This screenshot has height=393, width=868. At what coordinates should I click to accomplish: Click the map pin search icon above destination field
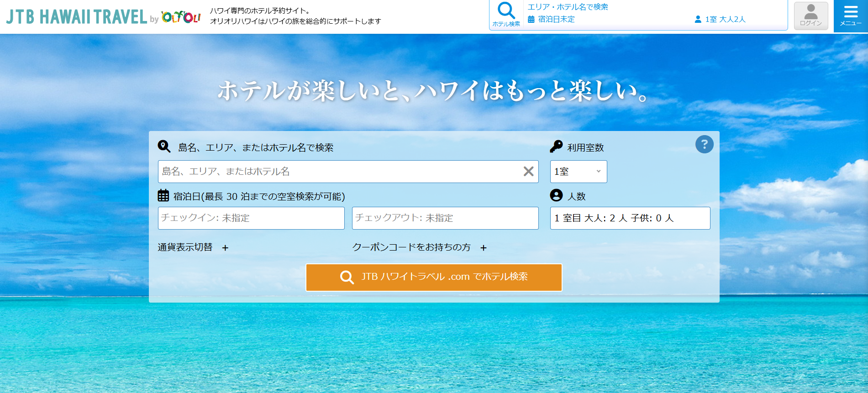point(164,147)
